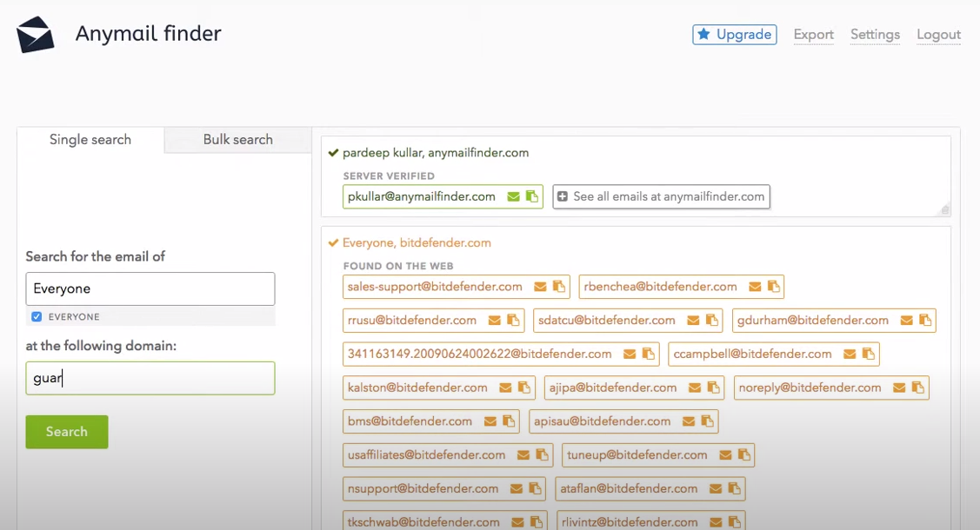Viewport: 980px width, 530px height.
Task: Open Settings
Action: (874, 35)
